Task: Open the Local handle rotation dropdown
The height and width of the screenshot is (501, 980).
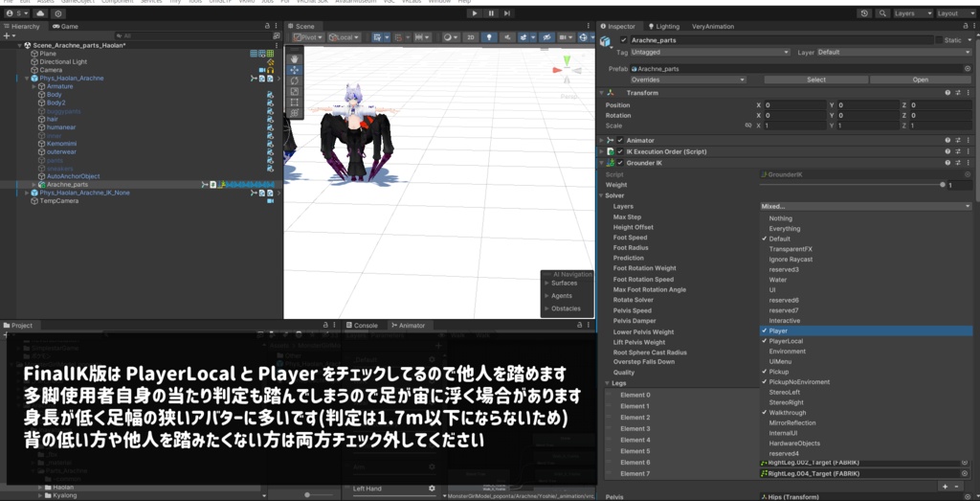Action: pyautogui.click(x=344, y=37)
